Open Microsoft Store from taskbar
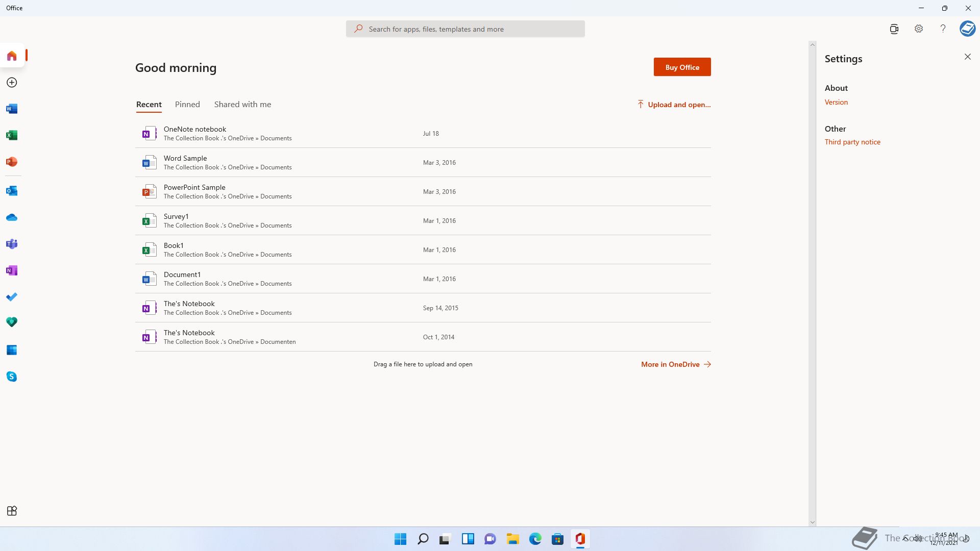 [x=557, y=539]
